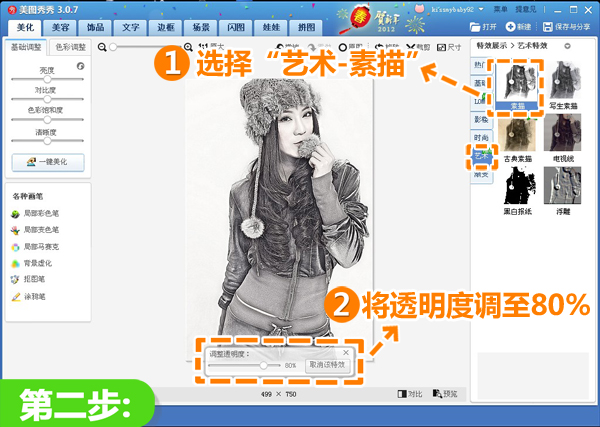Click the 清晰度 sharpness slider handle
This screenshot has height=427, width=600.
(x=47, y=141)
